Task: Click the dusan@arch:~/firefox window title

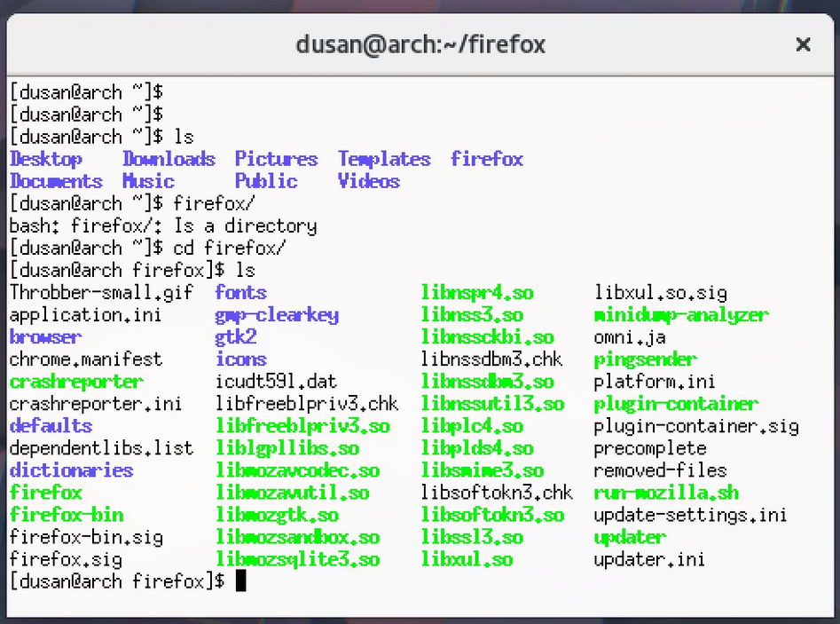Action: tap(420, 44)
